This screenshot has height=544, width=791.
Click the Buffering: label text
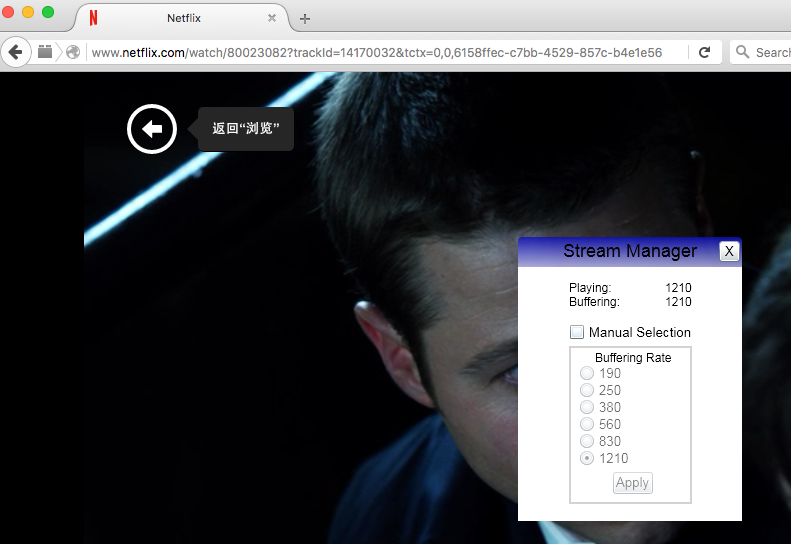(x=594, y=302)
